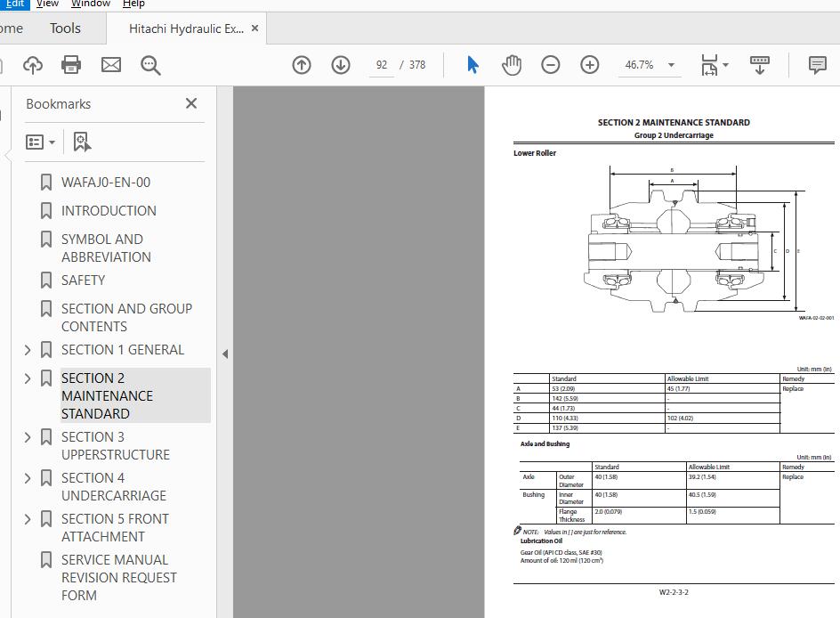
Task: Click the page number input field
Action: pos(382,65)
